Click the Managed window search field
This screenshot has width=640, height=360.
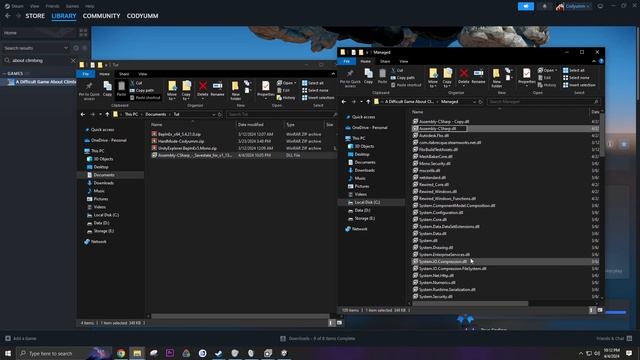[544, 102]
